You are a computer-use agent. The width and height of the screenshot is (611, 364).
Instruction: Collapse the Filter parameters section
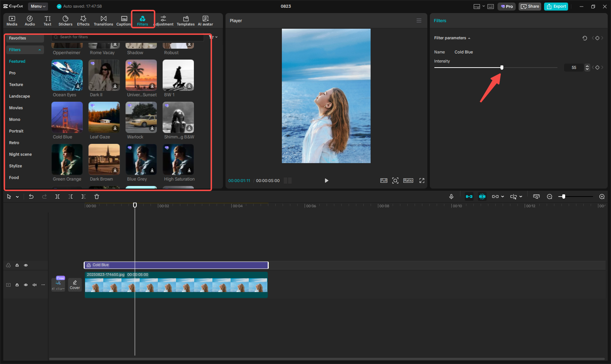tap(469, 38)
